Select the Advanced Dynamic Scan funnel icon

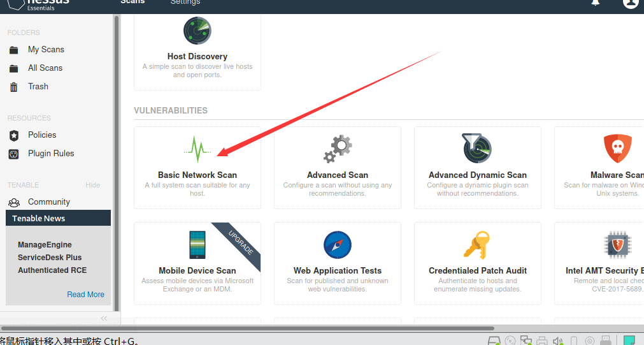[x=477, y=148]
